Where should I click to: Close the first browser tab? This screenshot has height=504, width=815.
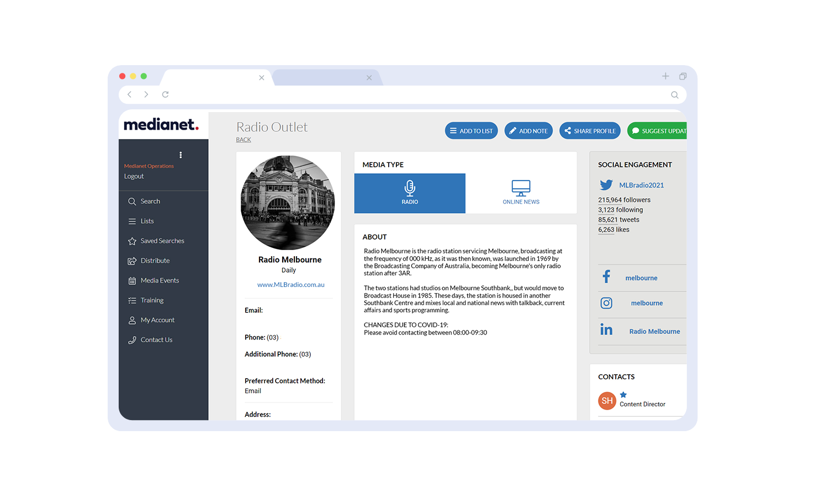tap(262, 78)
